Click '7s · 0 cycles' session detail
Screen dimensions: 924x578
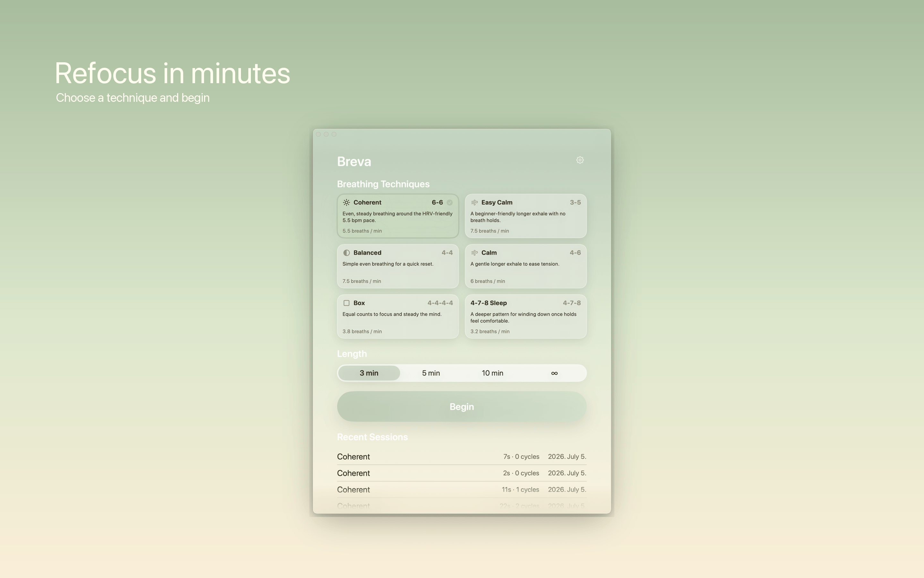[x=521, y=457]
